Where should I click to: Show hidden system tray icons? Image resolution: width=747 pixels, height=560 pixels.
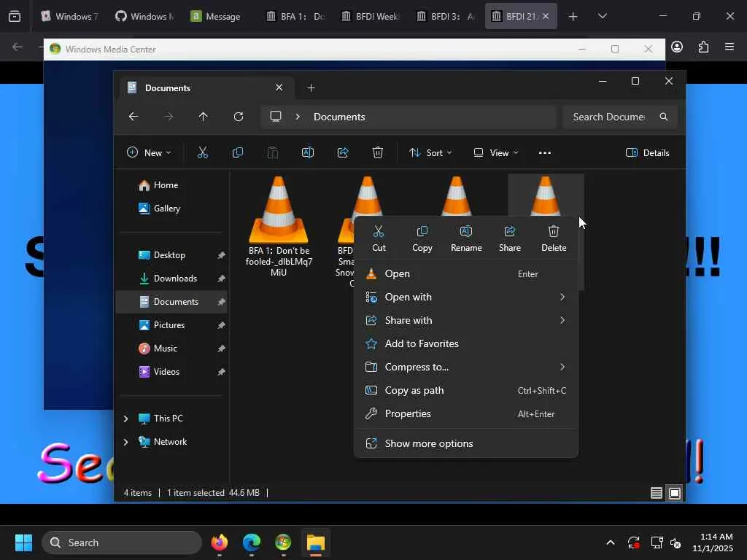(611, 542)
